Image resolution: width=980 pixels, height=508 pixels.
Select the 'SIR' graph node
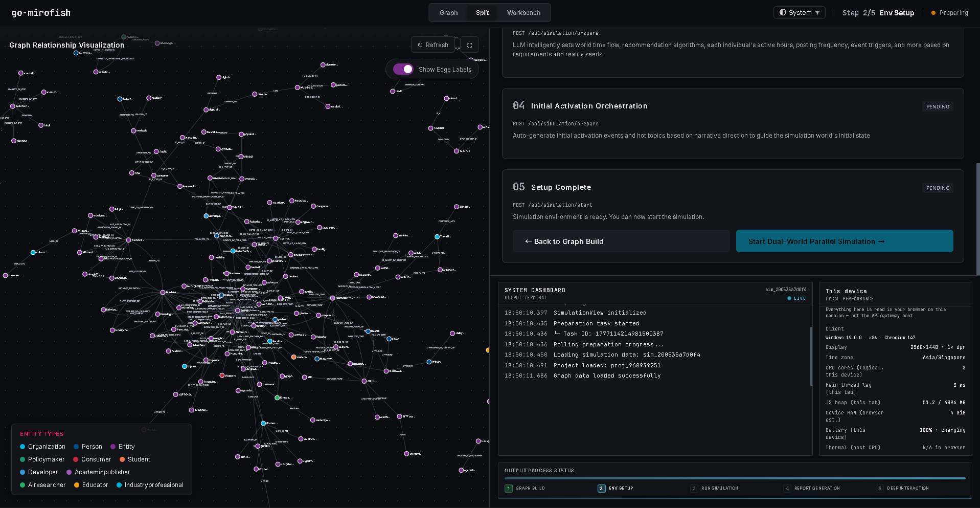click(304, 377)
